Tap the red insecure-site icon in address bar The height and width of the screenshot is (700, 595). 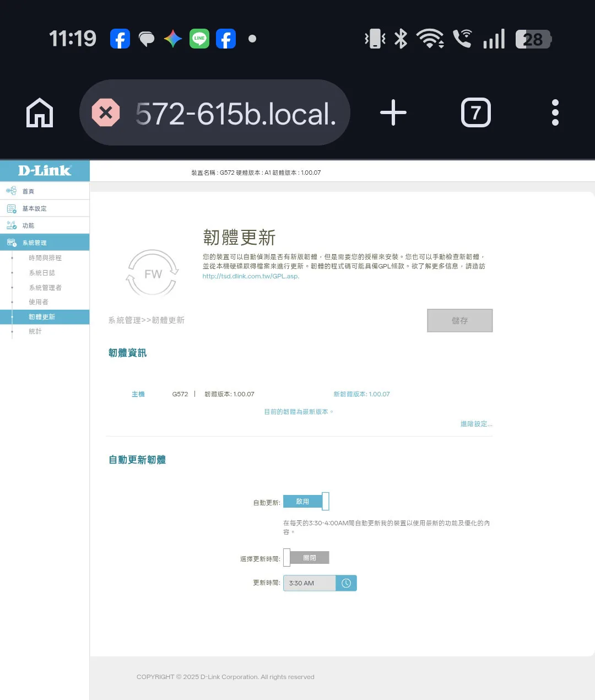(x=106, y=113)
